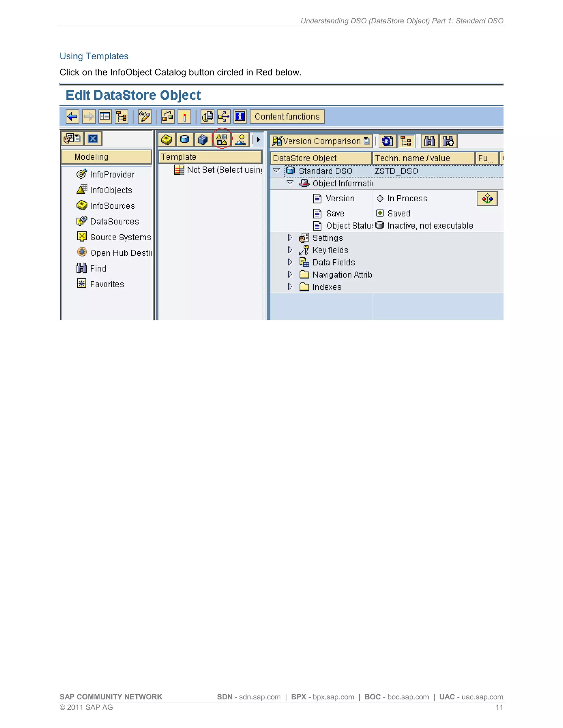Select the DataStore Object template icon

click(184, 140)
